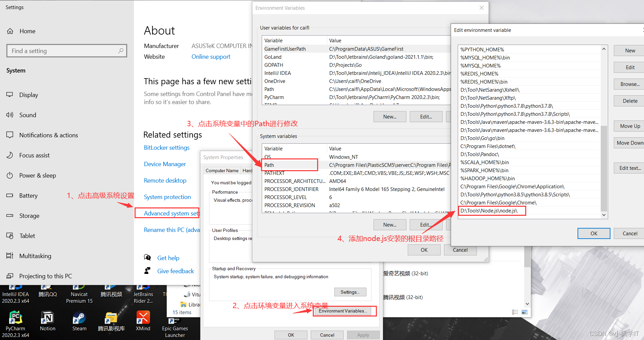Click New under user variables
Viewport: 644px width, 340px height.
pos(390,117)
